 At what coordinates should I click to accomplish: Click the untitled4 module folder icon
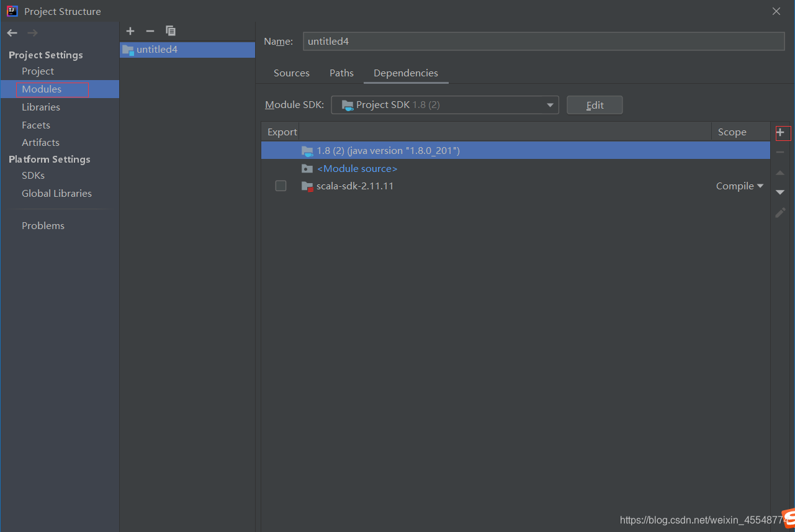pyautogui.click(x=128, y=50)
